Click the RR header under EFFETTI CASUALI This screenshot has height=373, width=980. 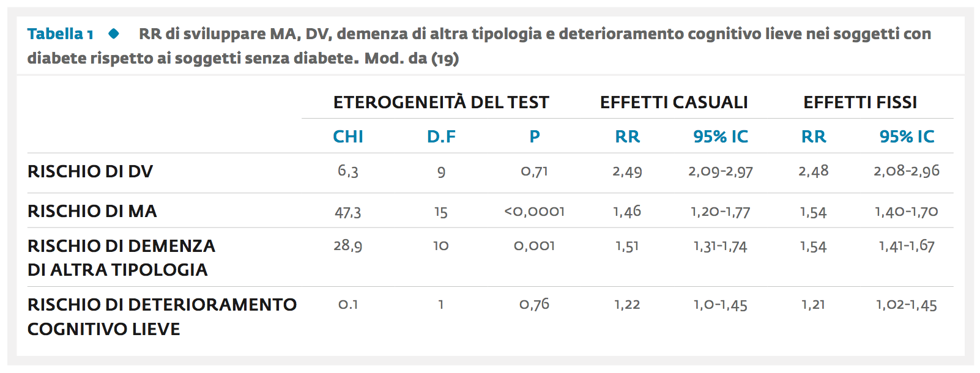click(x=628, y=136)
